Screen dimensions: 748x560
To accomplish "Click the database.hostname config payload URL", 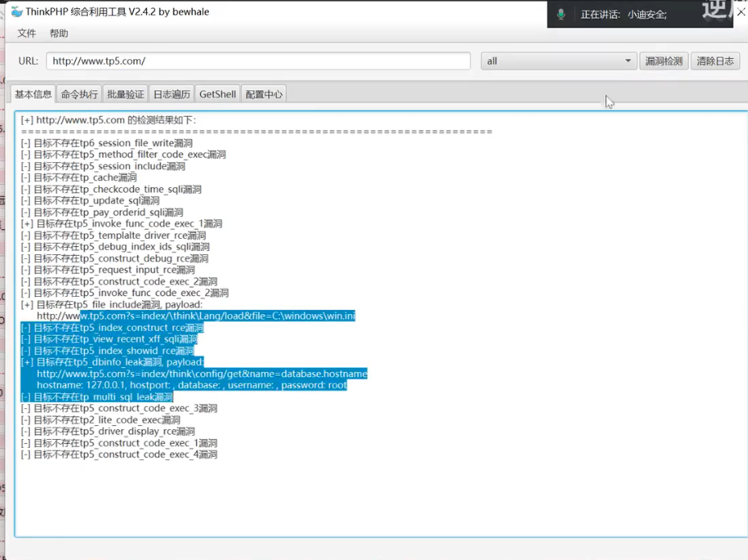I will 203,374.
